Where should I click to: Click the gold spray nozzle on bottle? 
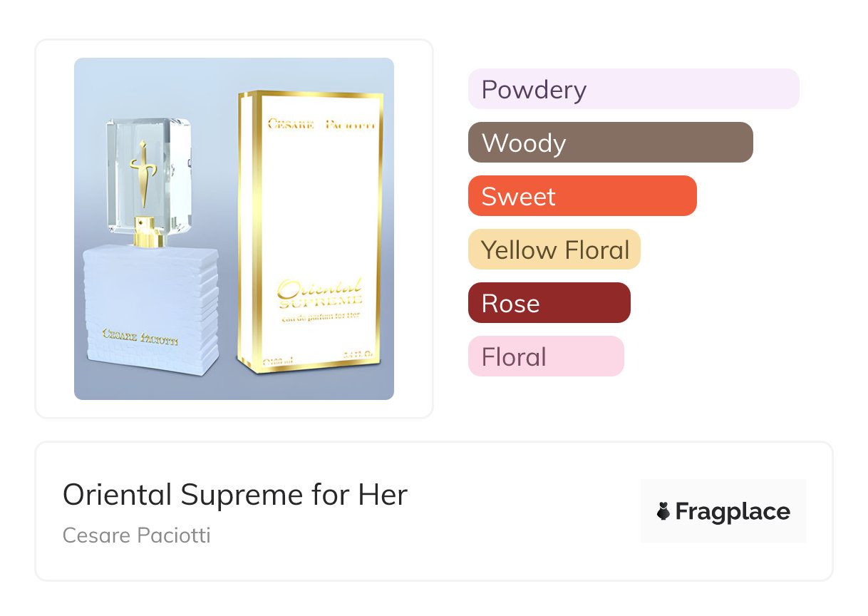tap(150, 233)
